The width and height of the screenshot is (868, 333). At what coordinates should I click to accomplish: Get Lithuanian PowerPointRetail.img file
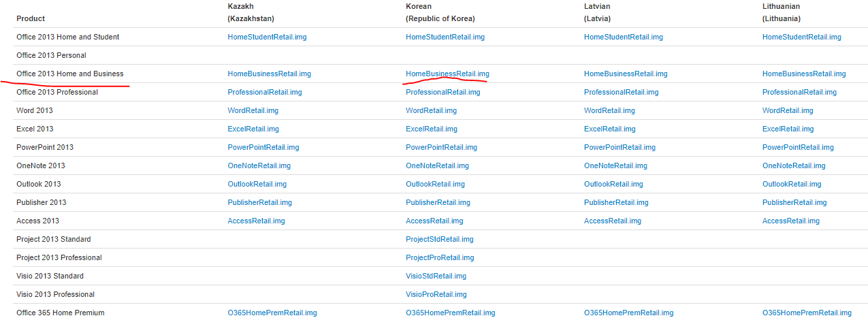(x=798, y=147)
